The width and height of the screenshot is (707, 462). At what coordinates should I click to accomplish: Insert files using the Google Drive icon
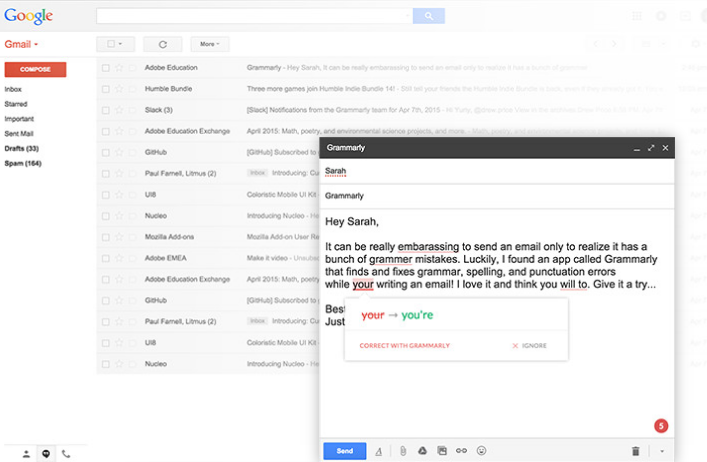click(422, 451)
